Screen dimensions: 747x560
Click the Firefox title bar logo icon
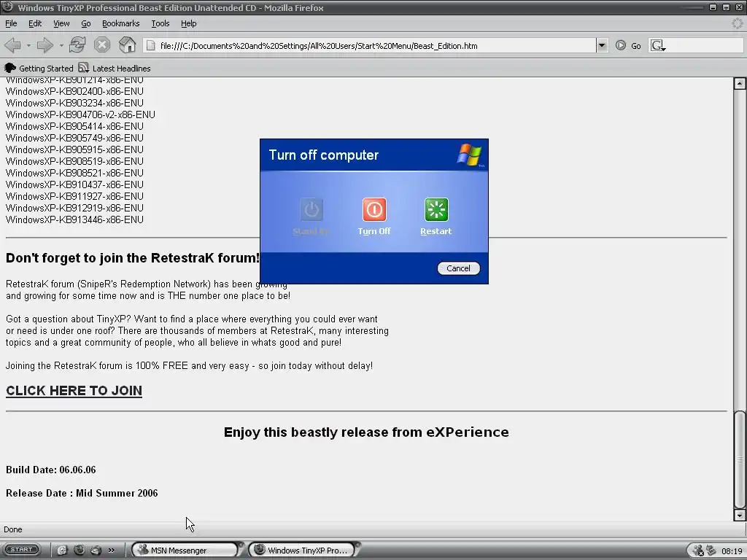click(7, 7)
